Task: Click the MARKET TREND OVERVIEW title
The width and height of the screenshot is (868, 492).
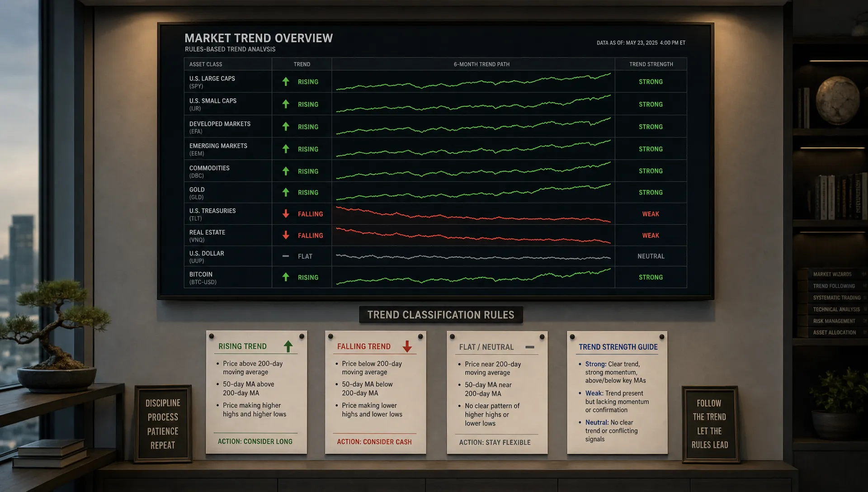Action: tap(259, 38)
